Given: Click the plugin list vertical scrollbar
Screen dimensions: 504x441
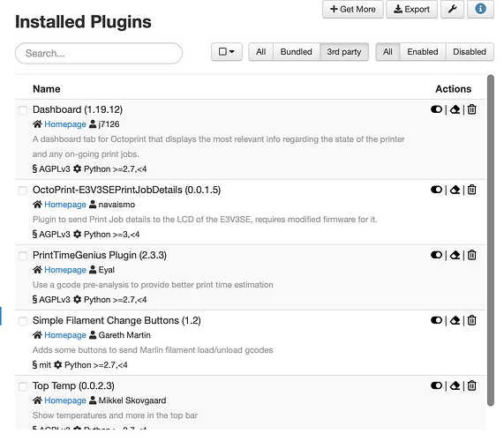Looking at the screenshot, I should 490,240.
